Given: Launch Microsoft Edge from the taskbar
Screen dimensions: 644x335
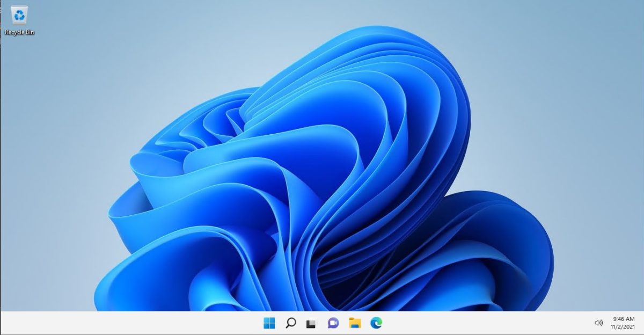Looking at the screenshot, I should pyautogui.click(x=376, y=323).
